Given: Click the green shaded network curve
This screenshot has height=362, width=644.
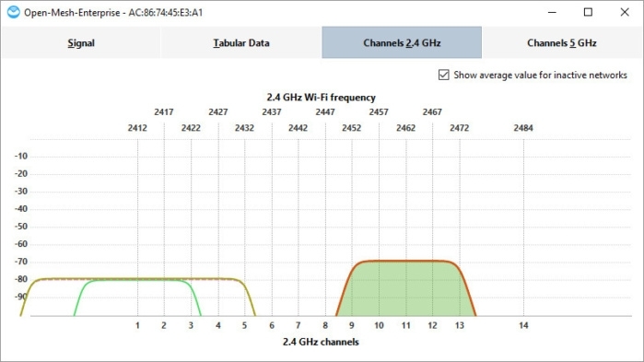Looking at the screenshot, I should coord(405,289).
